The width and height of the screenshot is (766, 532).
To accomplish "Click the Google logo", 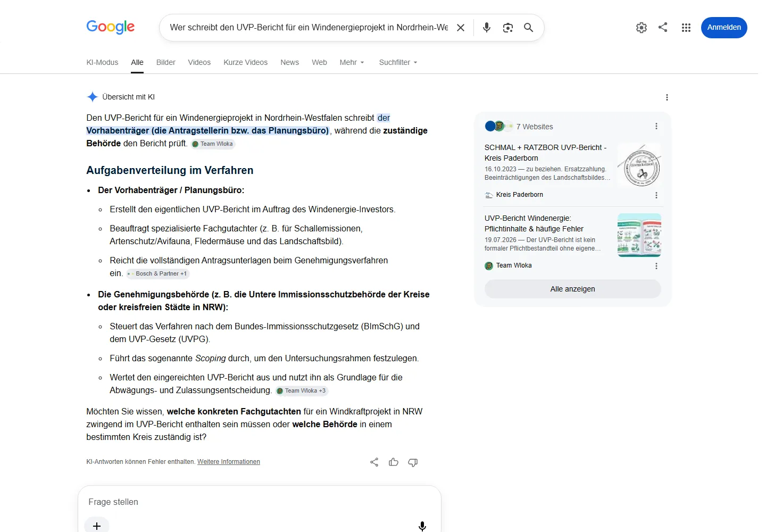I will pyautogui.click(x=111, y=27).
